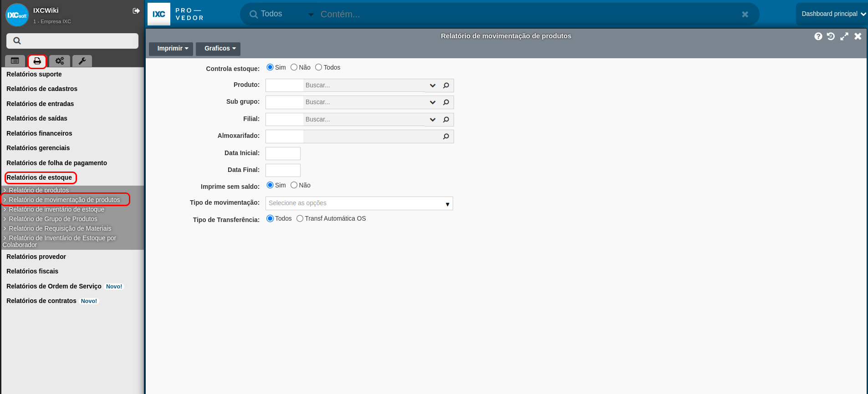
Task: Open Relatório de Requisição de Materiais
Action: click(x=60, y=228)
